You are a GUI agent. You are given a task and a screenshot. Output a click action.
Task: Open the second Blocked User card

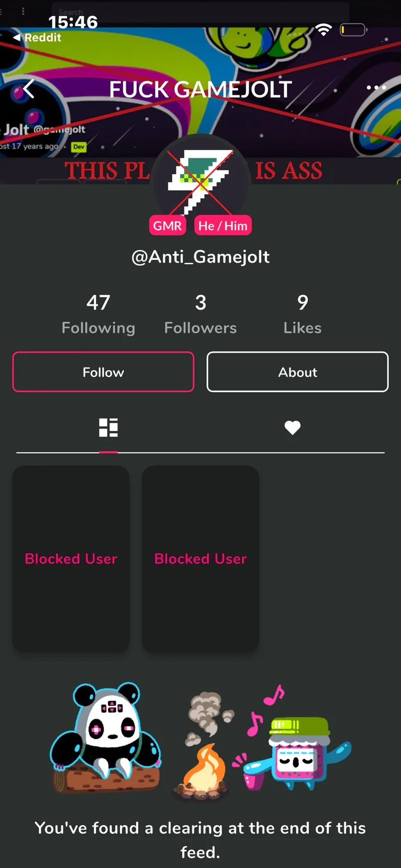coord(200,559)
